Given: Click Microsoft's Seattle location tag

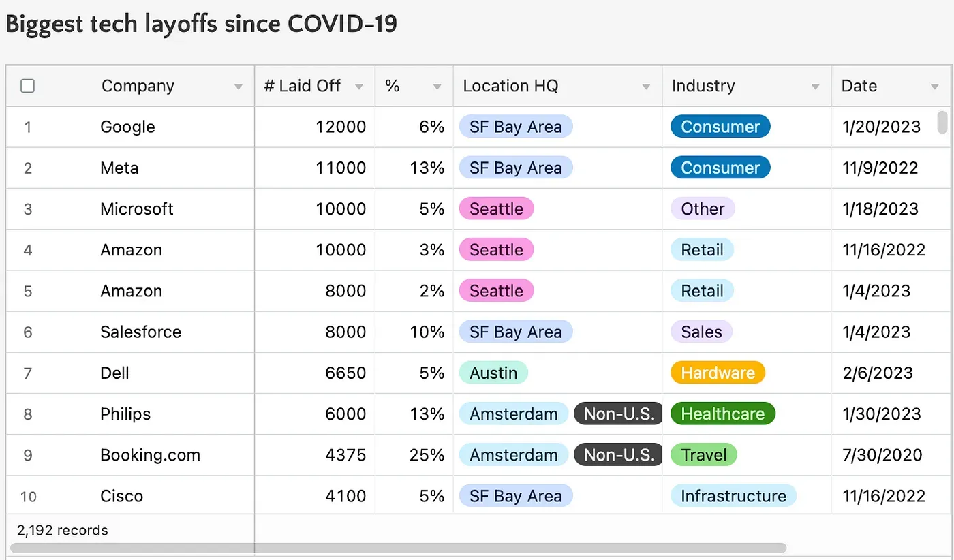Looking at the screenshot, I should click(x=496, y=208).
